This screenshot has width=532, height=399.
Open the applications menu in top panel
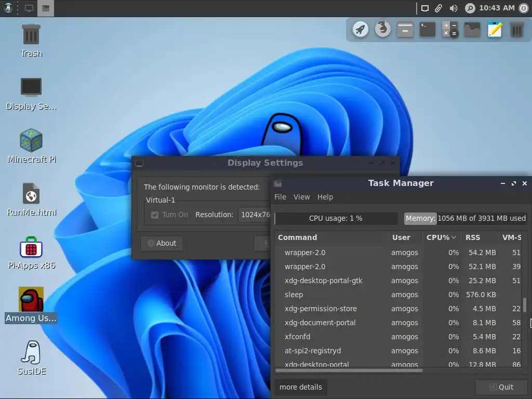pos(8,8)
